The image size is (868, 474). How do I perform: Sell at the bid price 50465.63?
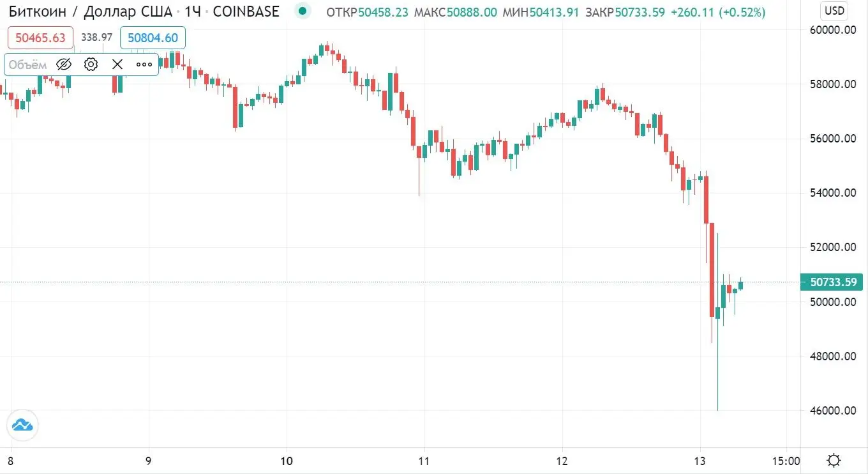click(x=40, y=38)
